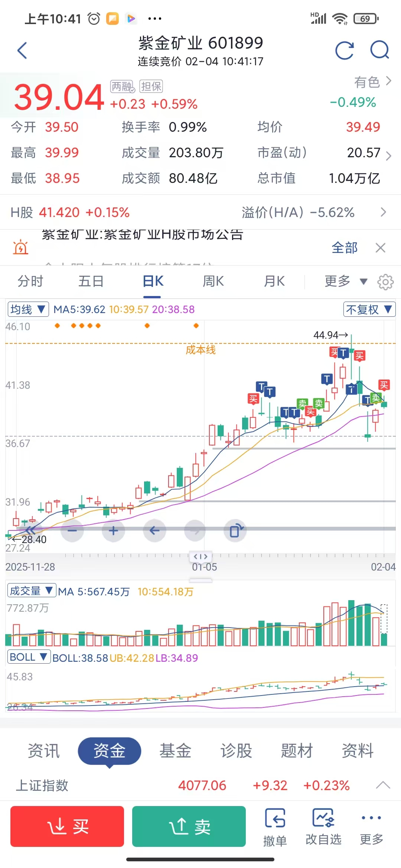The height and width of the screenshot is (868, 401).
Task: Expand the 更多 period dropdown
Action: (x=345, y=282)
